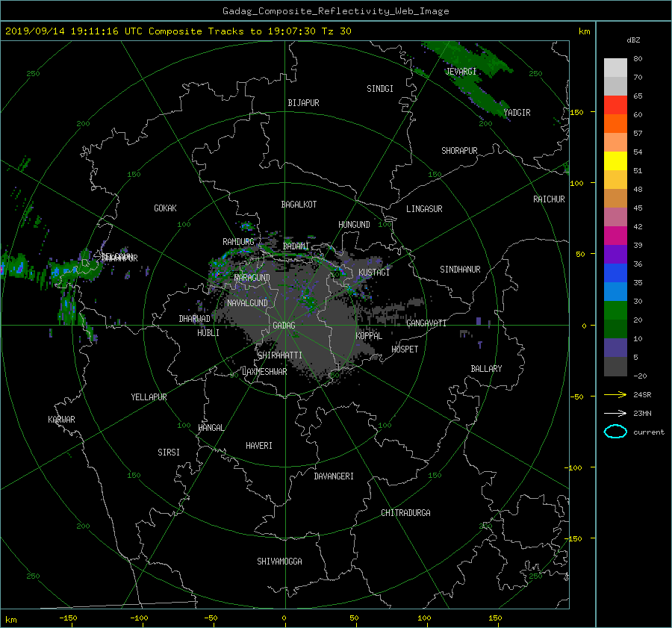Select the RAMDURG city label
This screenshot has width=672, height=628.
238,242
